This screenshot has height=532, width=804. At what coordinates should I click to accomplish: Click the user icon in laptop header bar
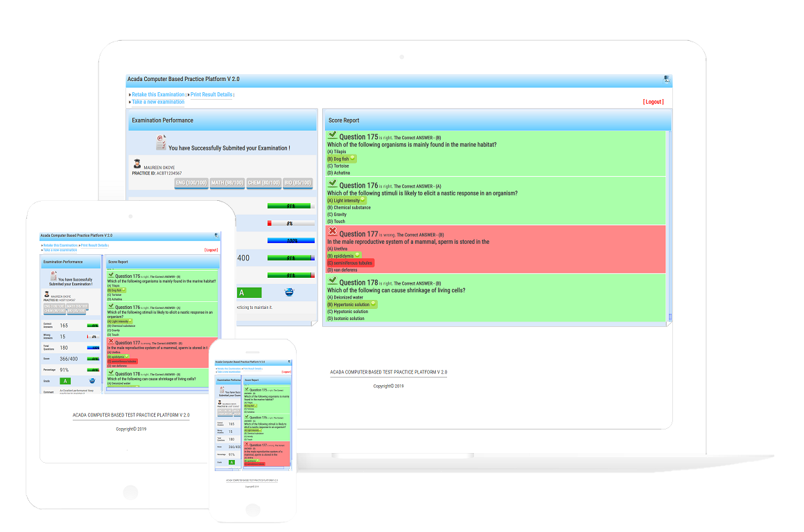click(x=666, y=80)
